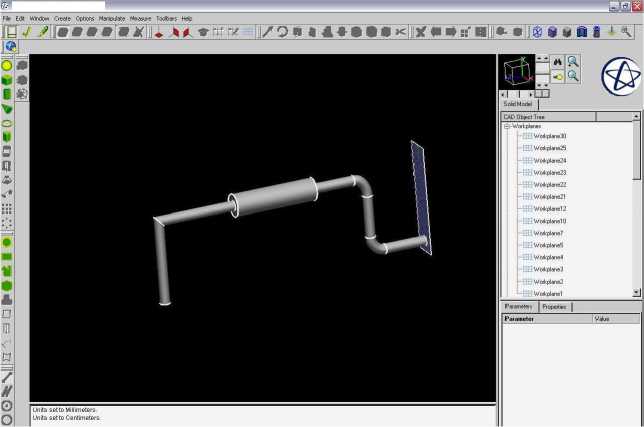
Task: Switch to the Parameters tab
Action: click(x=518, y=306)
